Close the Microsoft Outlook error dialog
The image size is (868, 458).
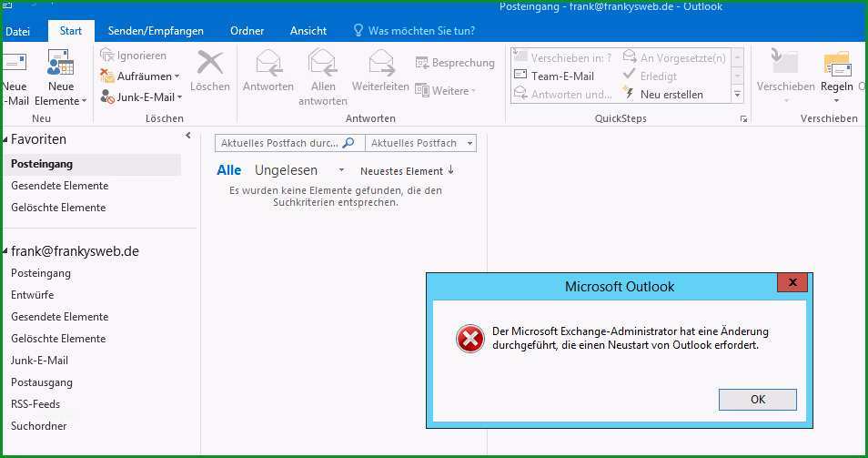792,282
